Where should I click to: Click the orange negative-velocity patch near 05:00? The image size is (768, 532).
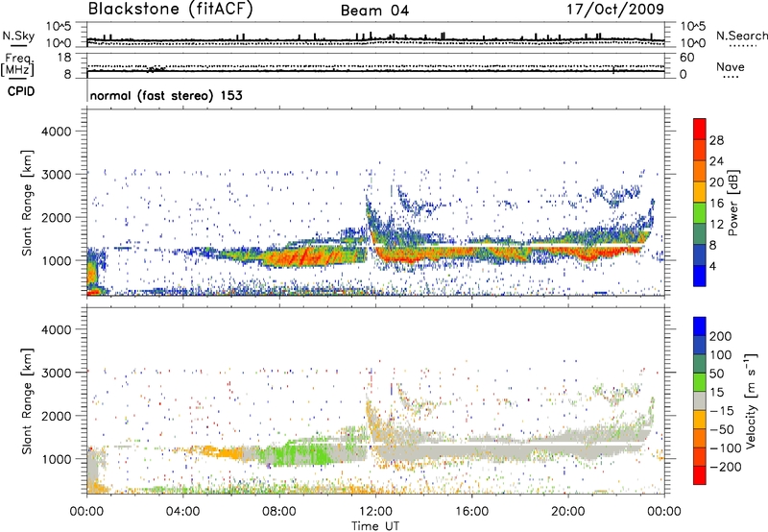pos(226,453)
